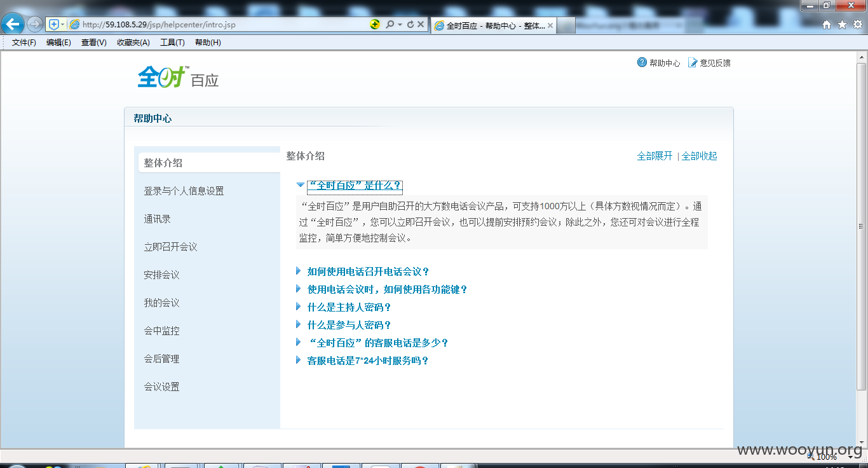Select 会议设置 in the sidebar
The image size is (868, 468).
pos(161,387)
